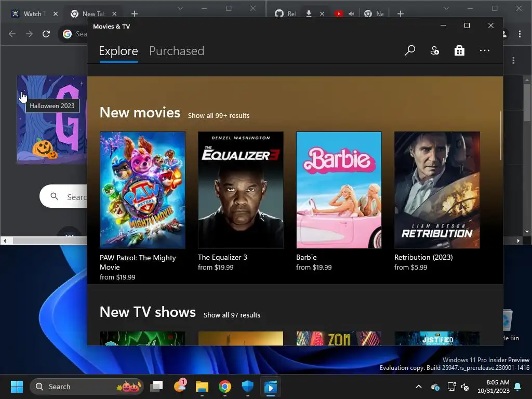
Task: Open network status tray icon
Action: [451, 387]
